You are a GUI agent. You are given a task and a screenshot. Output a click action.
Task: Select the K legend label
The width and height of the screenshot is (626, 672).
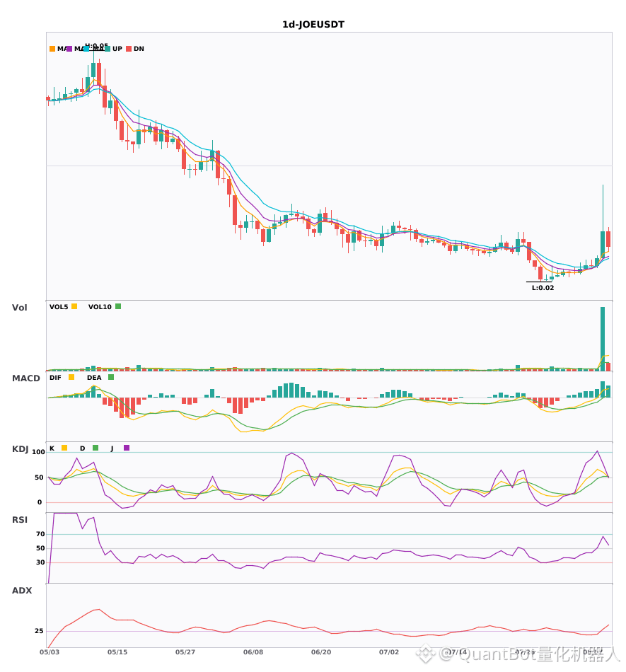[52, 448]
